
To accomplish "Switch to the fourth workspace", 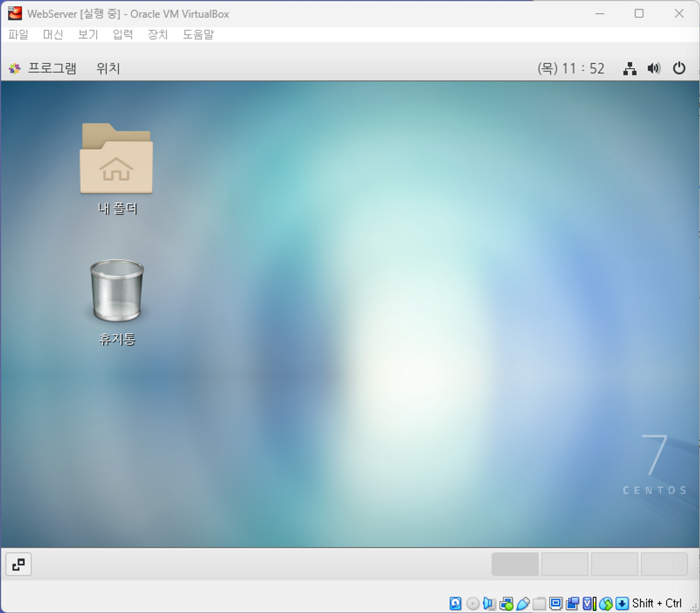I will pos(664,564).
